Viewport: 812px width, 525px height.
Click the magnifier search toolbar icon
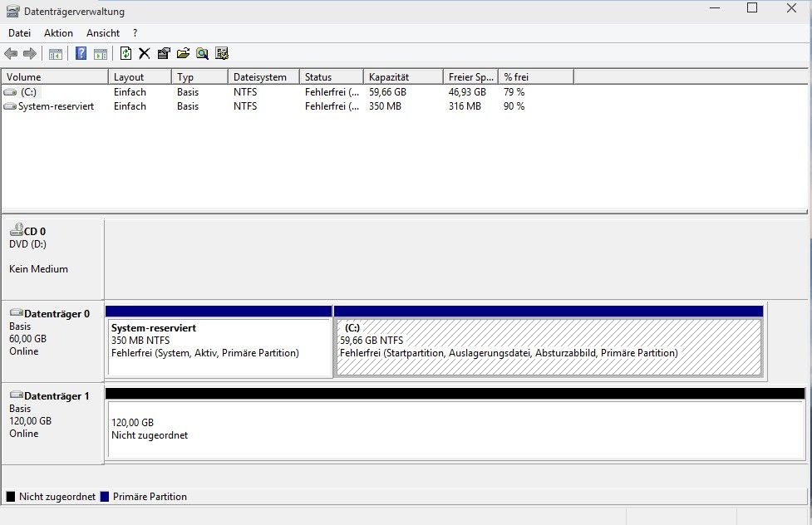point(202,54)
